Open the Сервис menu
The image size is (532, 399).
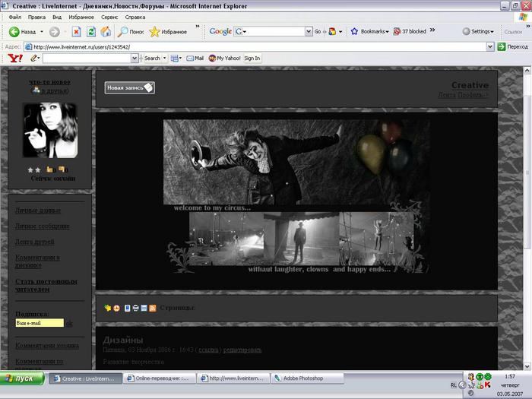pos(110,17)
